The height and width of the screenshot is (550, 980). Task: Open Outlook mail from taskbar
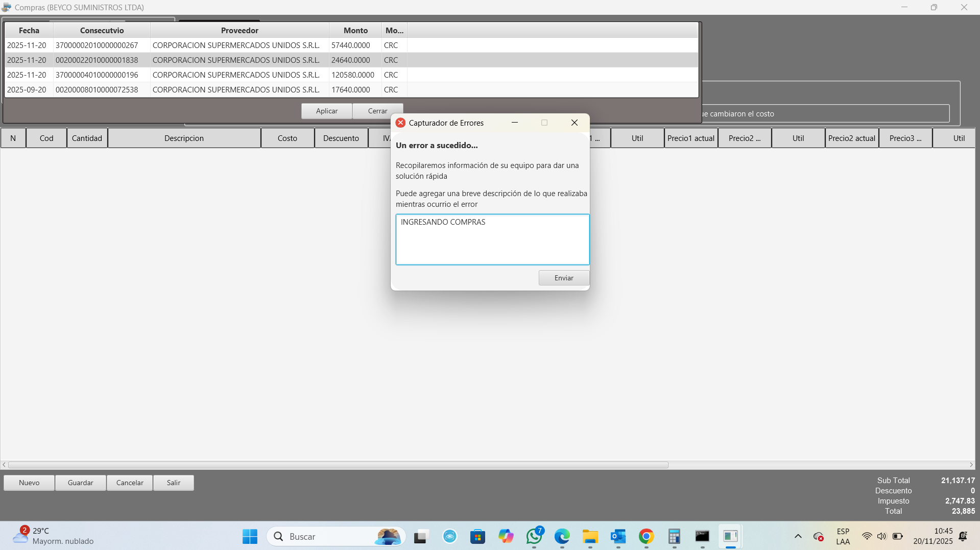click(x=618, y=536)
